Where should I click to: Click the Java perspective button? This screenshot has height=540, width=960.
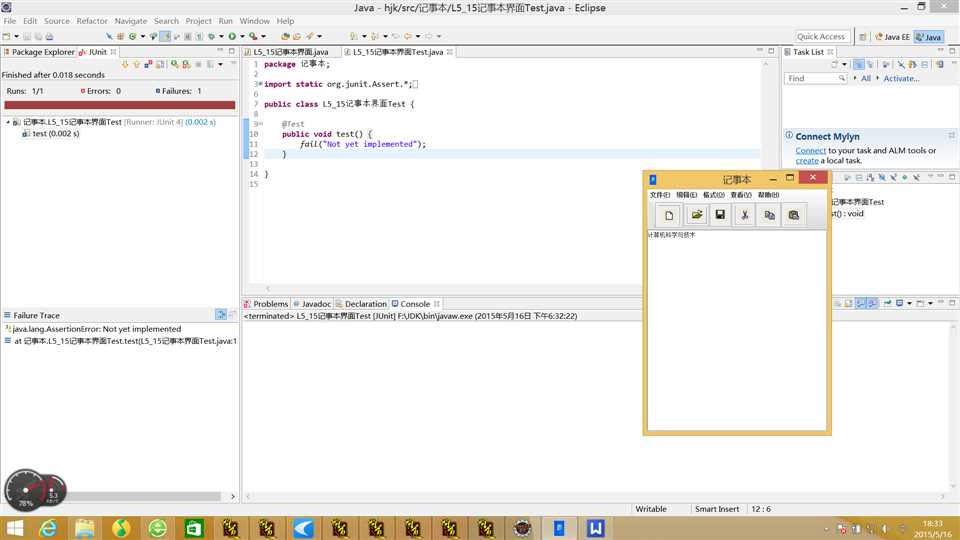tap(928, 37)
